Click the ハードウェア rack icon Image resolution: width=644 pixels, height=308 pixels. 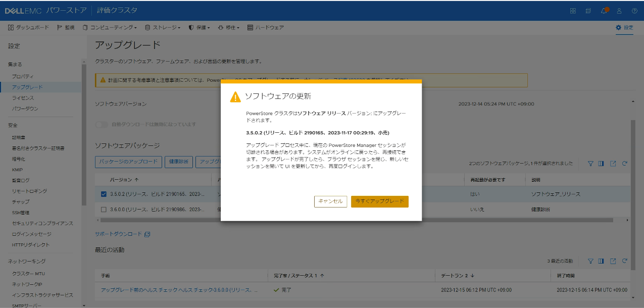(250, 27)
